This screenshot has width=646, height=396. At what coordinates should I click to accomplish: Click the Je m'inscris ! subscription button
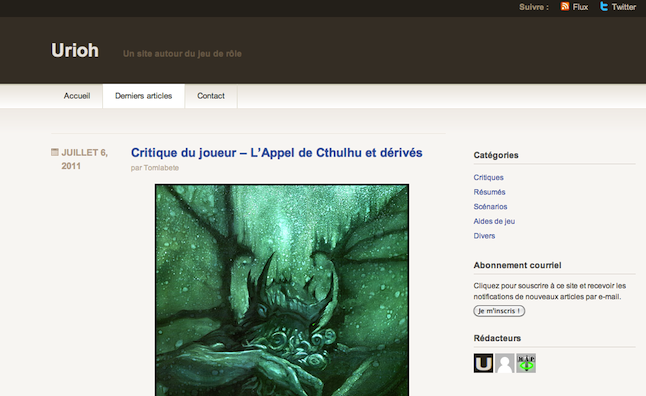pos(499,311)
